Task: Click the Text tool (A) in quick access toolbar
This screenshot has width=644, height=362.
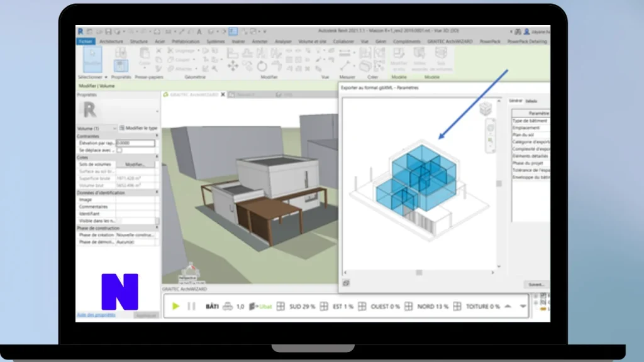Action: click(199, 31)
